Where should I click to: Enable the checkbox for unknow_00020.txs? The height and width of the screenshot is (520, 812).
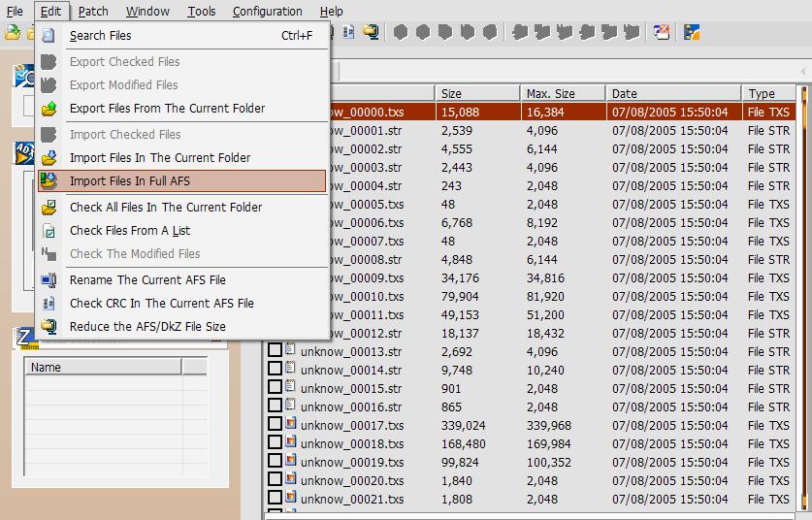pyautogui.click(x=275, y=480)
